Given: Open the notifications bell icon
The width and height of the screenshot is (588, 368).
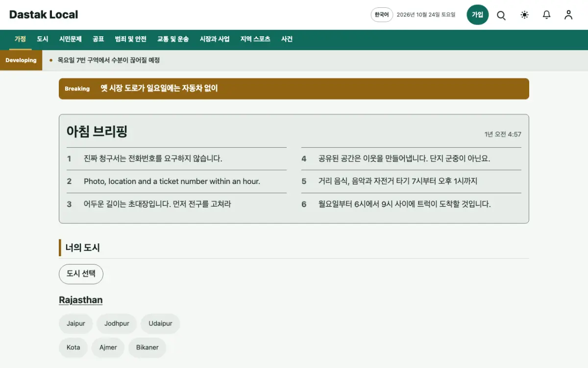Looking at the screenshot, I should click(x=546, y=15).
